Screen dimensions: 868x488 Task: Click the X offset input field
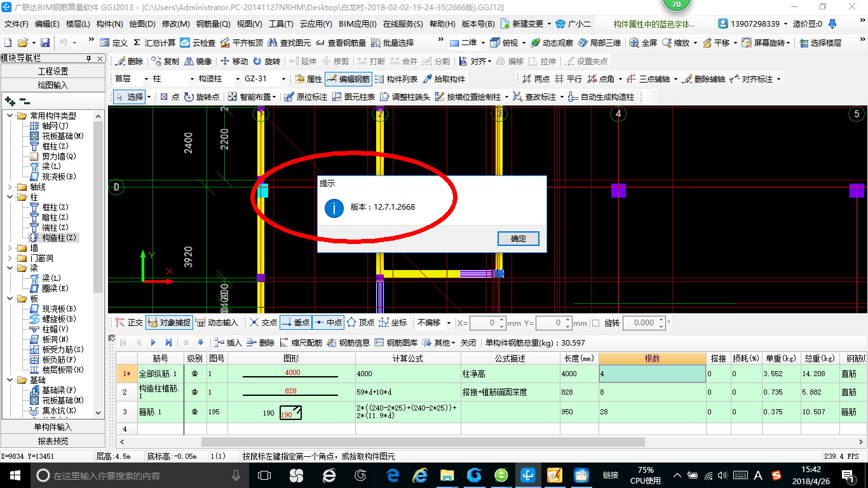pos(488,323)
